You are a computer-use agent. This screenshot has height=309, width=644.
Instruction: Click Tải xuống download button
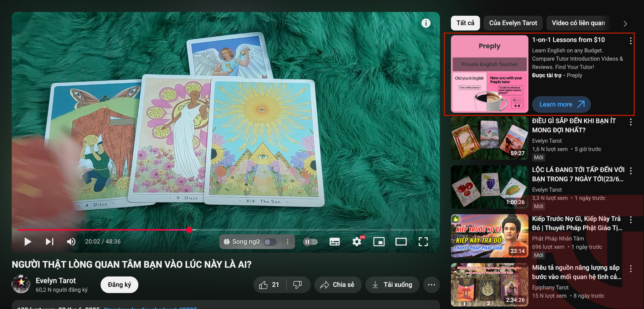pyautogui.click(x=392, y=285)
